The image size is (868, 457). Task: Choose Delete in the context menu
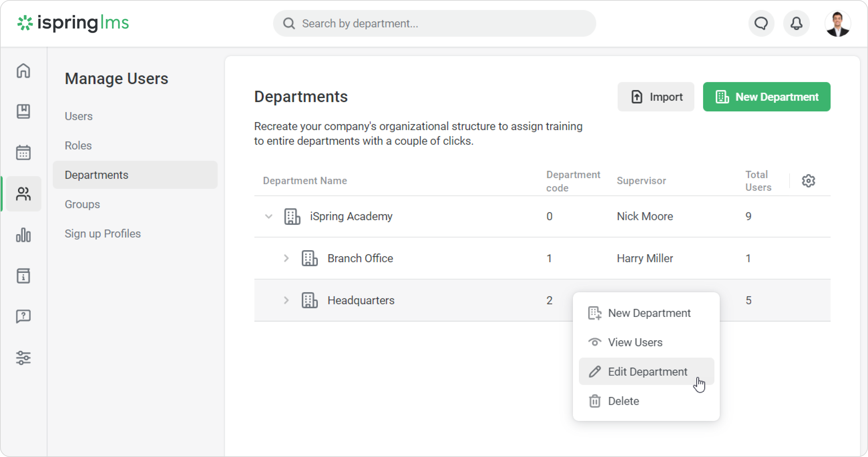point(623,401)
